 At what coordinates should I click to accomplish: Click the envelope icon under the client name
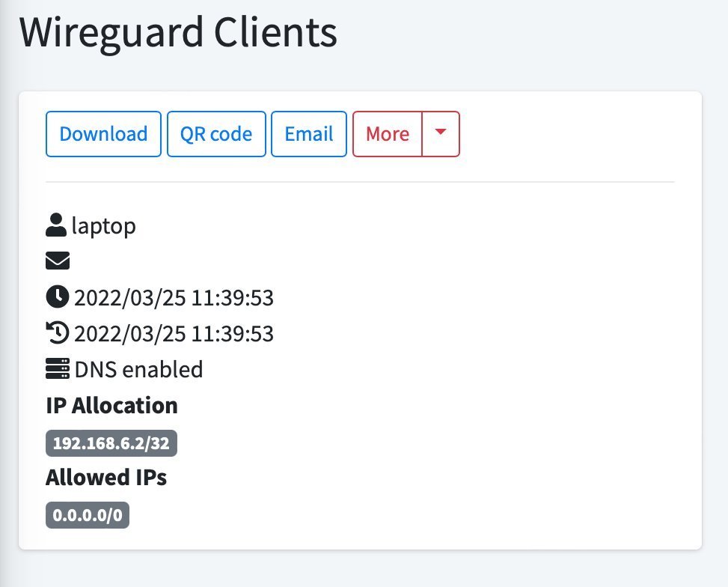58,261
